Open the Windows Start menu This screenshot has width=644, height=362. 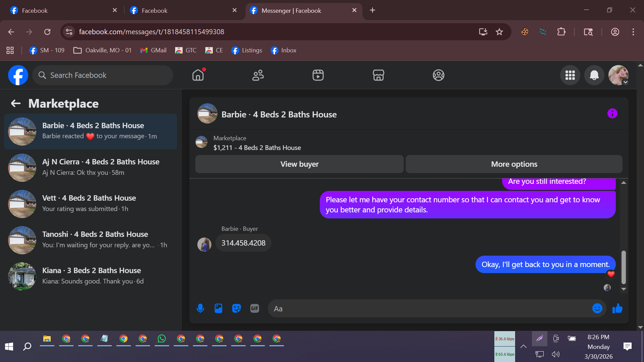(9, 347)
